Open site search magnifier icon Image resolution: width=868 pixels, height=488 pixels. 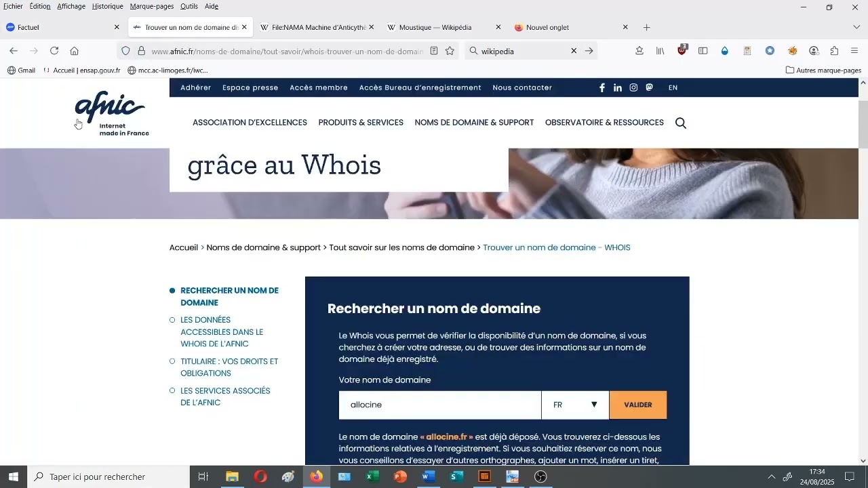click(x=681, y=123)
